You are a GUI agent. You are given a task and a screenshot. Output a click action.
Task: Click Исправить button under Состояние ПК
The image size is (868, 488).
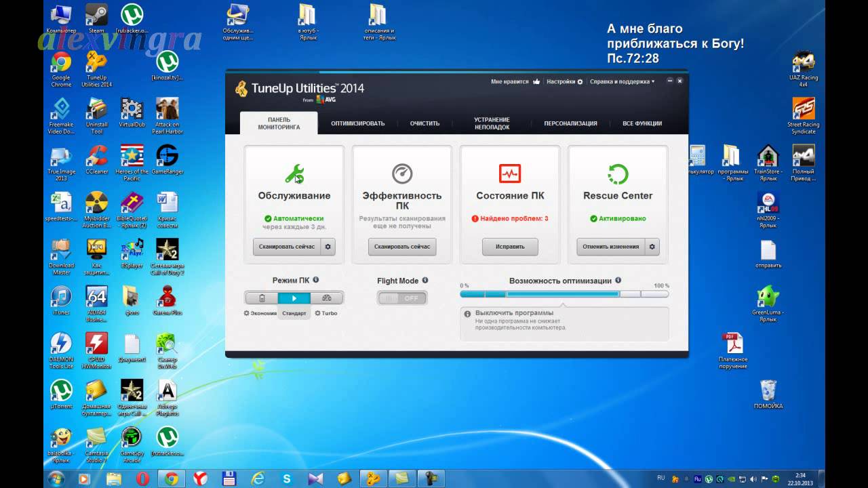(x=510, y=247)
